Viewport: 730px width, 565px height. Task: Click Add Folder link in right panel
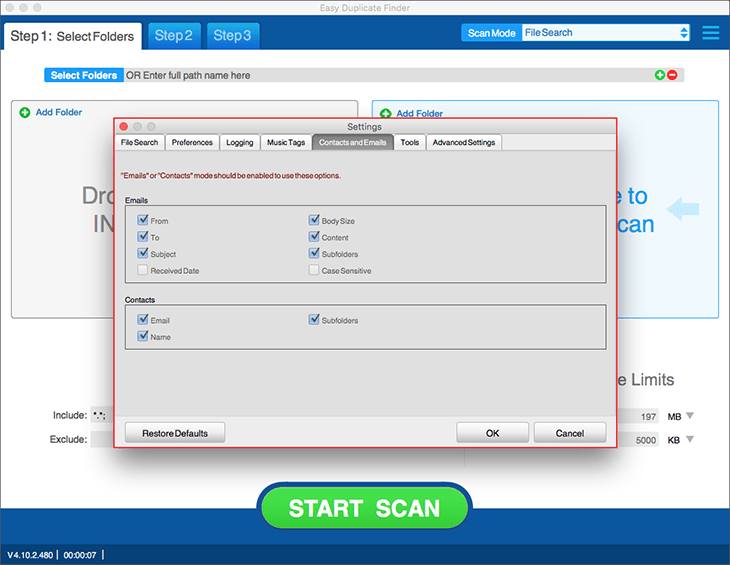point(419,114)
